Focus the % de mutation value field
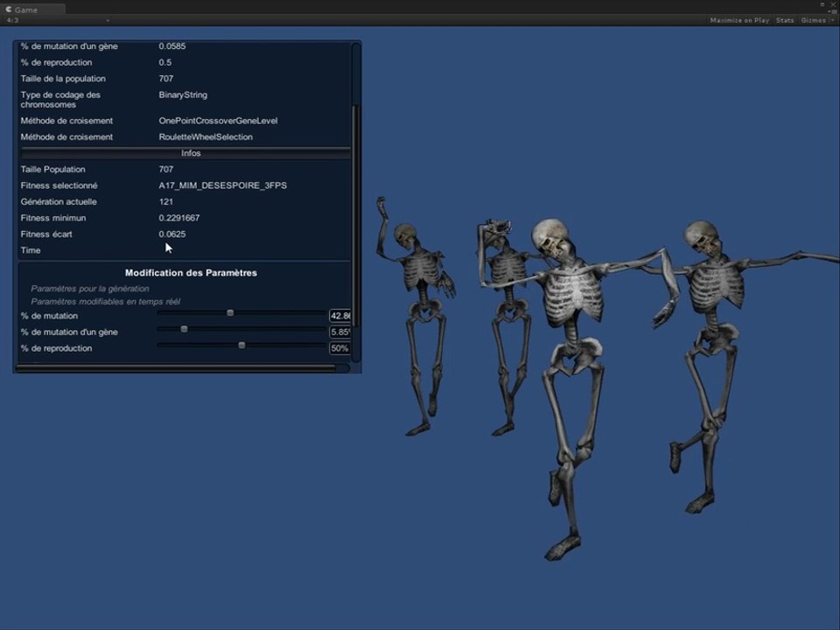840x630 pixels. point(339,316)
